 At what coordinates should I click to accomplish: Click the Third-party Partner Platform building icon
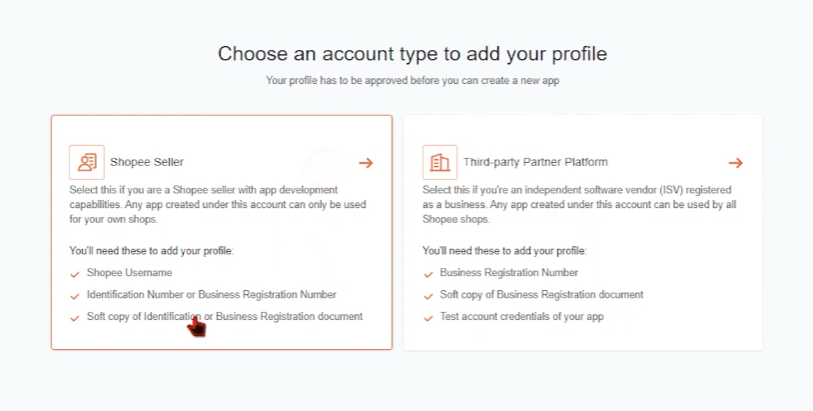click(x=440, y=162)
